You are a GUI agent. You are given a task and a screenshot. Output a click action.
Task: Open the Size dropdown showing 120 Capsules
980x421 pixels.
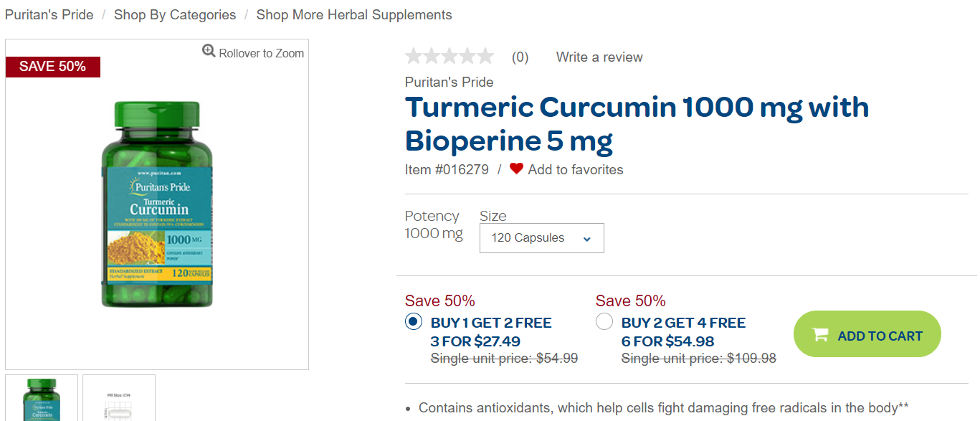(541, 238)
